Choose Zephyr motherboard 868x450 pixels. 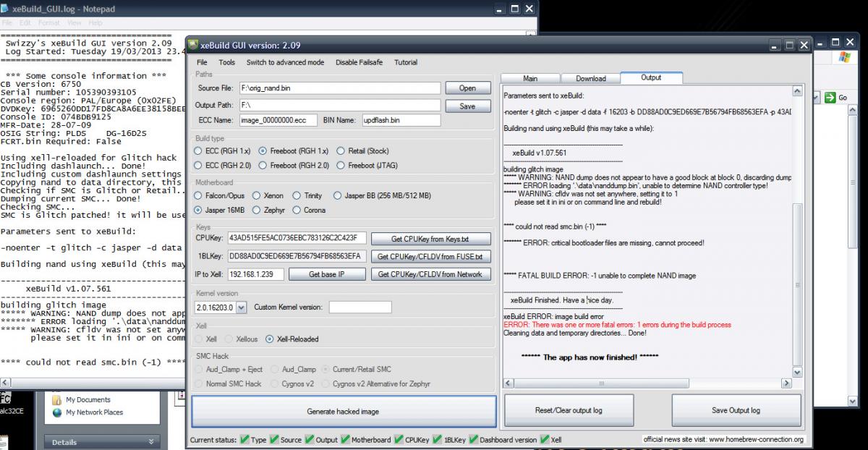pyautogui.click(x=255, y=210)
